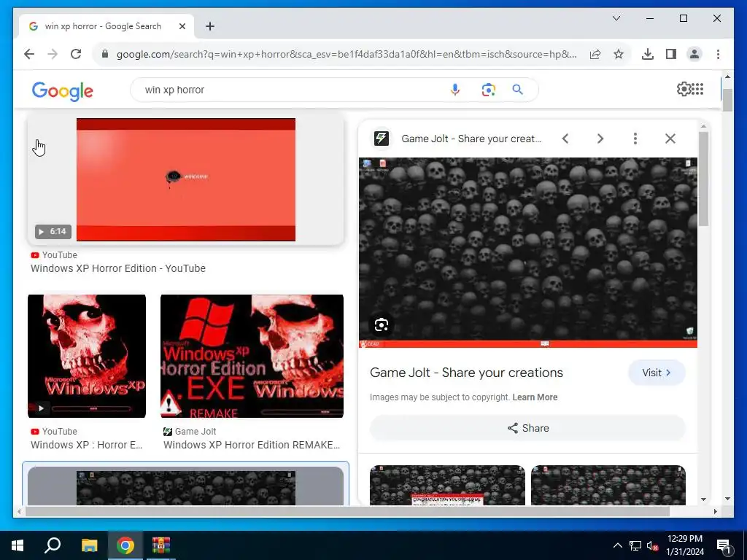Click the Visit button for Game Jolt
The width and height of the screenshot is (747, 560).
coord(657,373)
